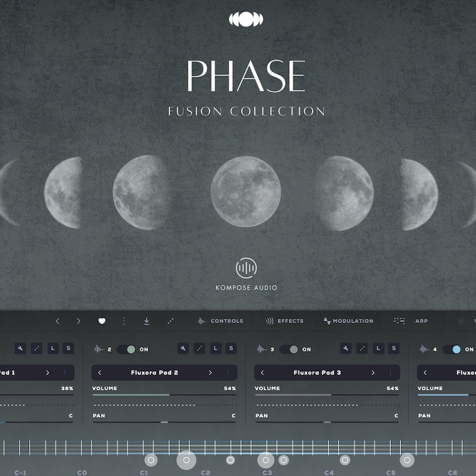Open the wrench settings for layer 3
The height and width of the screenshot is (476, 476).
[x=346, y=349]
